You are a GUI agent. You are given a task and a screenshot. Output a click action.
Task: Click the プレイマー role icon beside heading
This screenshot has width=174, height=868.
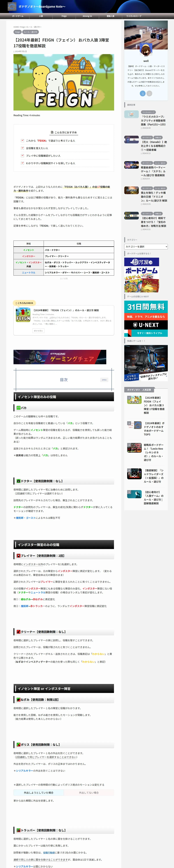19,556
